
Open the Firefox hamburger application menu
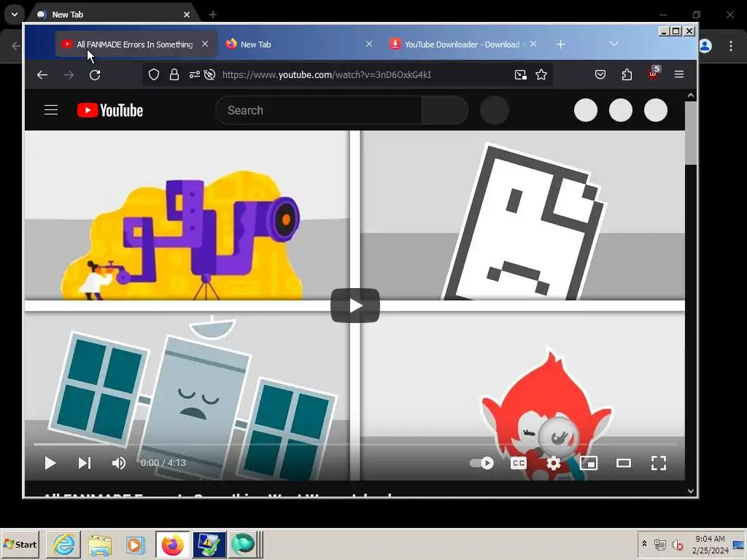679,74
